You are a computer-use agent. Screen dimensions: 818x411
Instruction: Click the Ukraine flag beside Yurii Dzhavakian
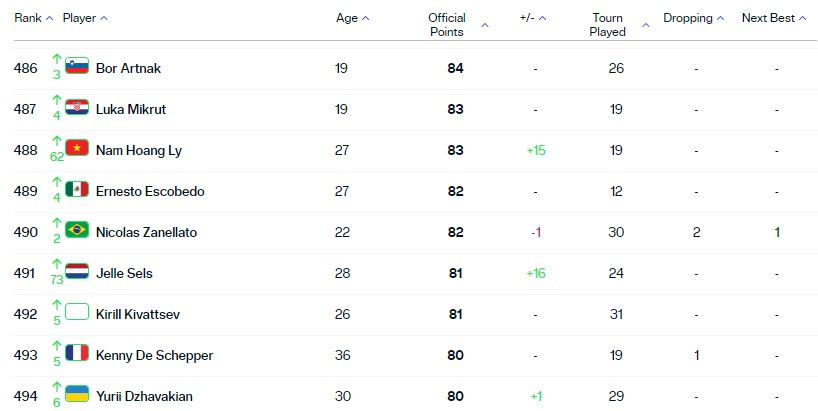pyautogui.click(x=77, y=394)
